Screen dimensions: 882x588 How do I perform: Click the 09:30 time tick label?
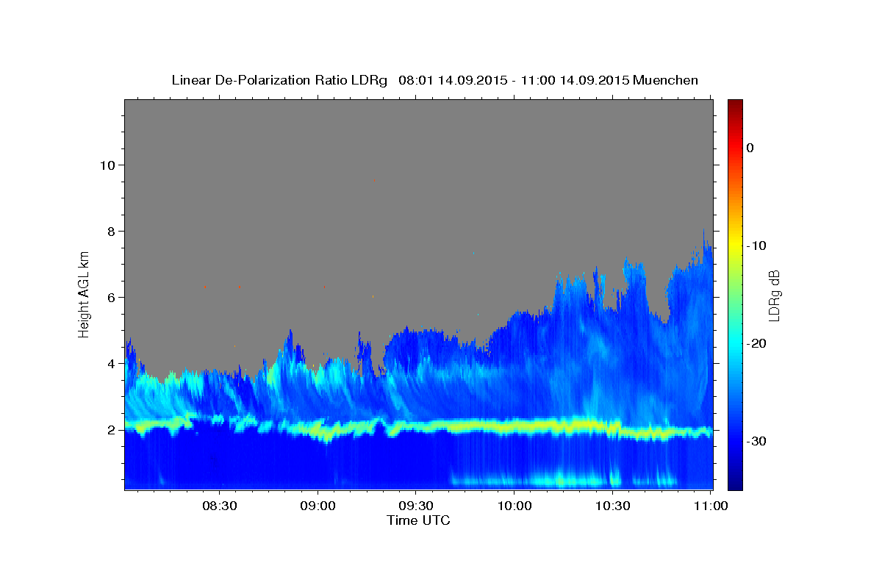[x=415, y=506]
